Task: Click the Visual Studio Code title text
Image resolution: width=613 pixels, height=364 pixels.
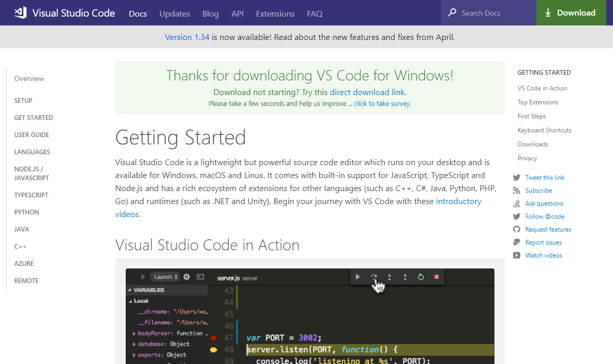Action: coord(73,13)
